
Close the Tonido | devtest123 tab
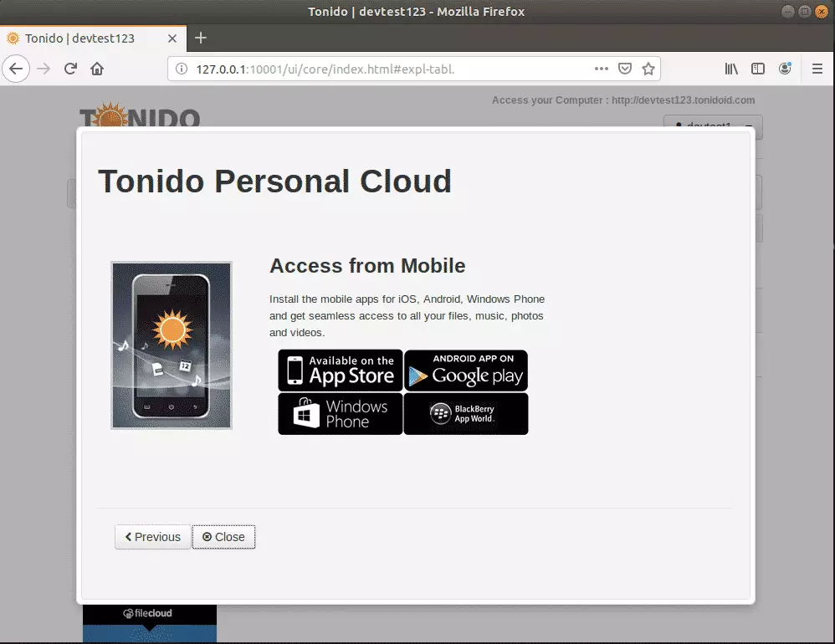pos(172,38)
